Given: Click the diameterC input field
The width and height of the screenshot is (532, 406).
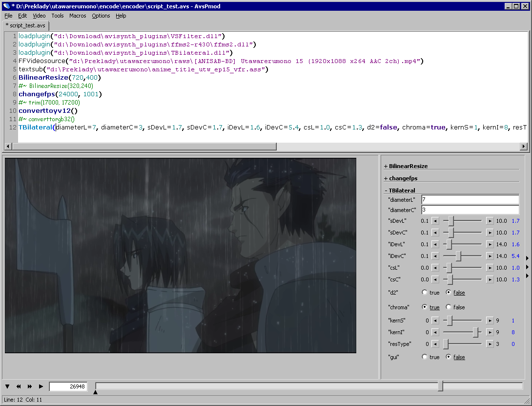Looking at the screenshot, I should tap(470, 210).
